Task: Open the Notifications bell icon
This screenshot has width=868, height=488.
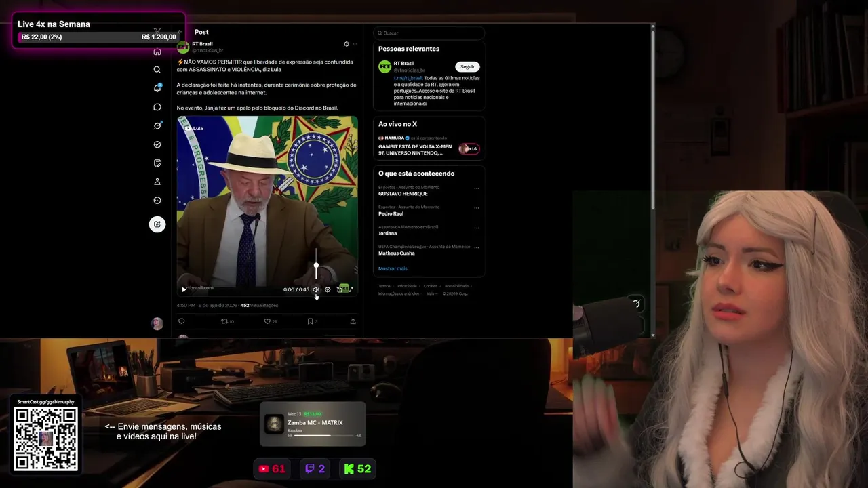Action: tap(157, 88)
